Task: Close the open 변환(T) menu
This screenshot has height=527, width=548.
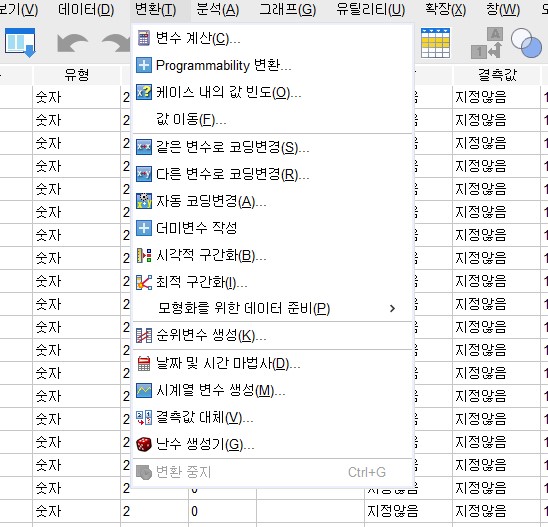Action: click(x=155, y=9)
